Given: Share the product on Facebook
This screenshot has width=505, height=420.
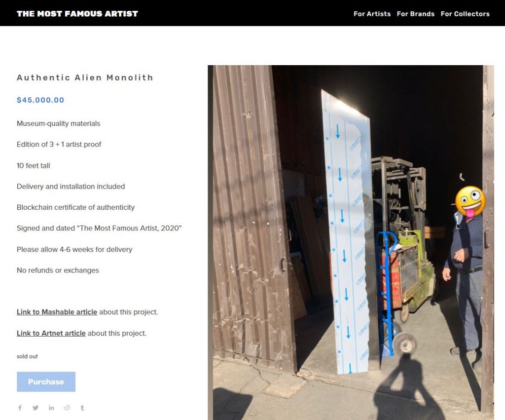Looking at the screenshot, I should pyautogui.click(x=20, y=408).
